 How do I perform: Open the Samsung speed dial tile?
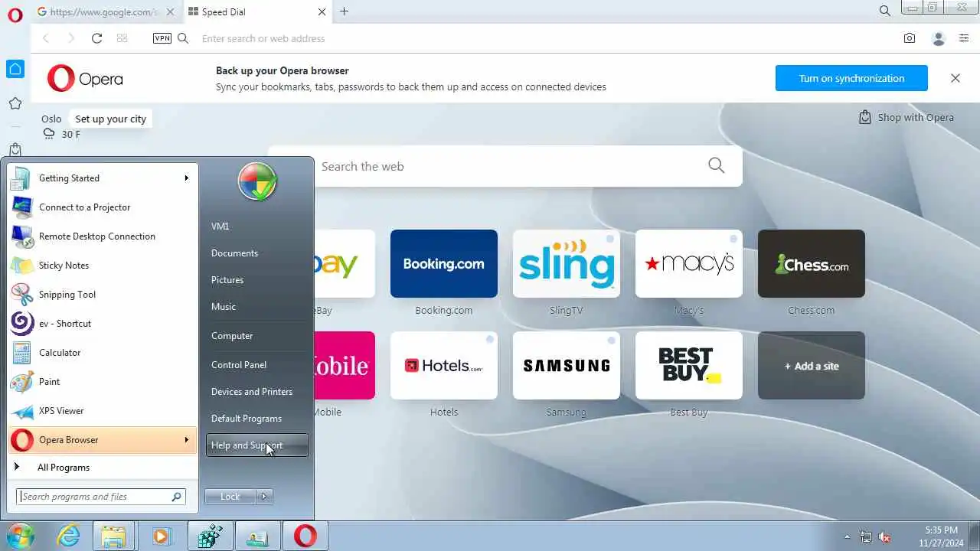coord(567,366)
